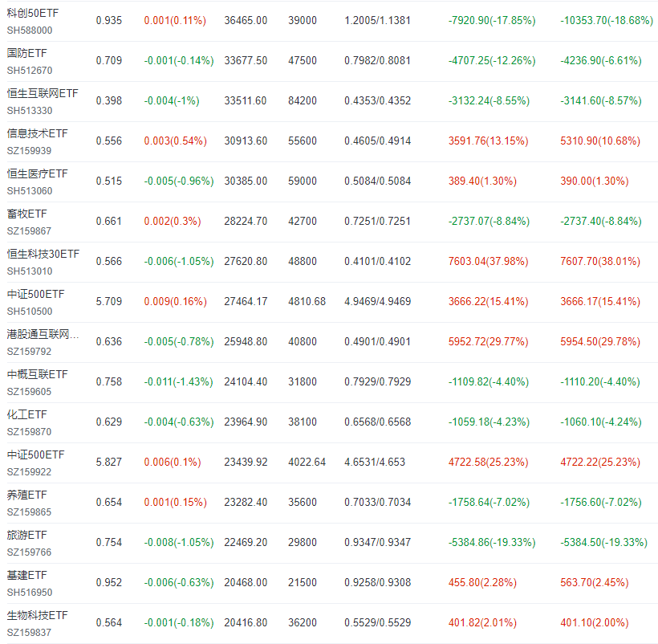The width and height of the screenshot is (658, 644).
Task: Select price 0.952 in 基建ETF row
Action: [109, 583]
